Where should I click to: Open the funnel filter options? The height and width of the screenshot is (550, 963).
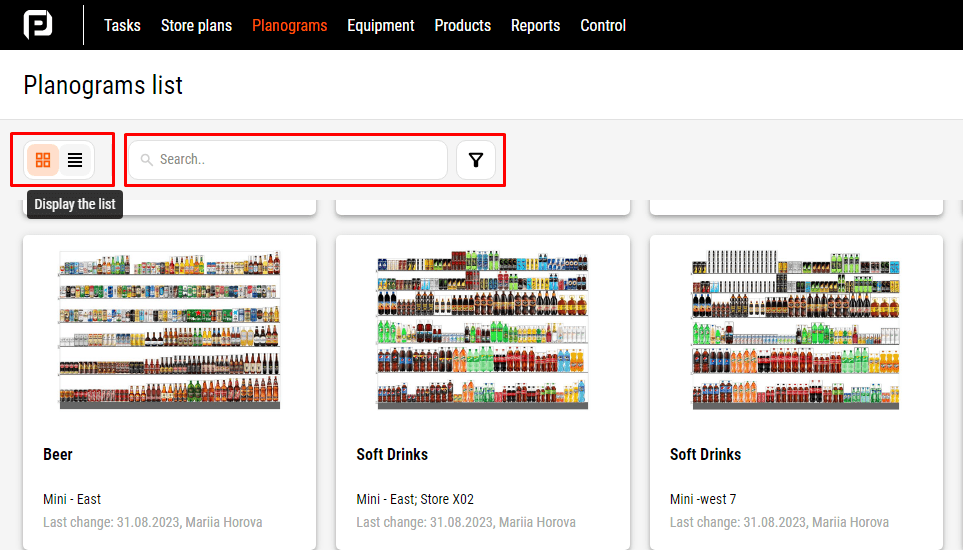[x=476, y=160]
